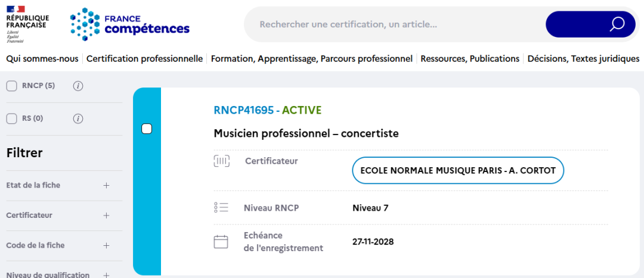Click the France Compétences logo
Viewport: 644px width, 278px height.
point(130,24)
